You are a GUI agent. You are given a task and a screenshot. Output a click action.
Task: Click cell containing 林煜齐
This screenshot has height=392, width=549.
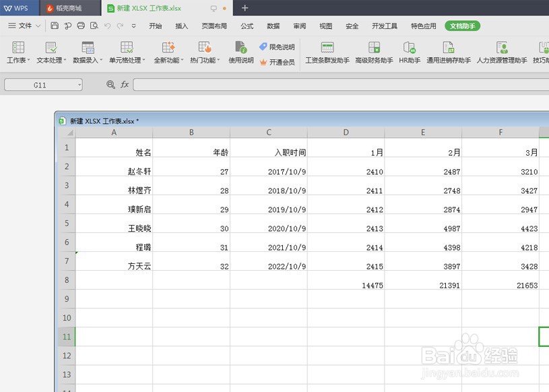coord(114,185)
